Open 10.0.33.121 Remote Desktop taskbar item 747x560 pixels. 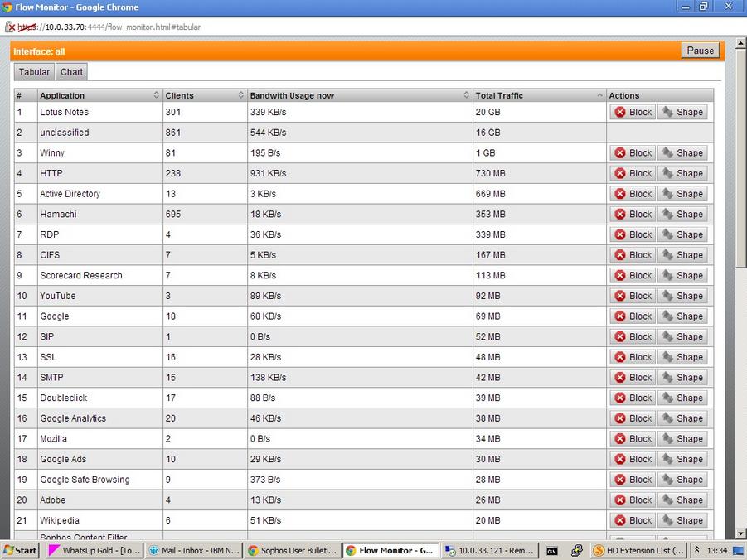(490, 551)
